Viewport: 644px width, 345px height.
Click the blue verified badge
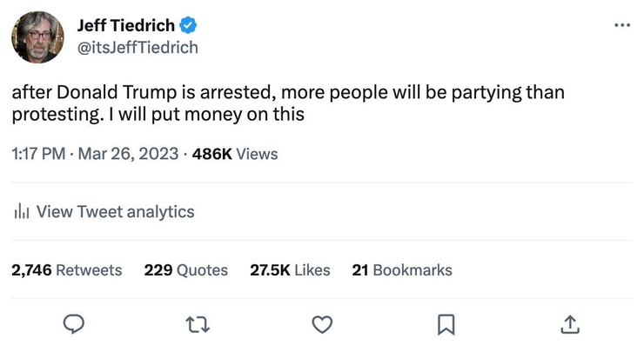(188, 25)
